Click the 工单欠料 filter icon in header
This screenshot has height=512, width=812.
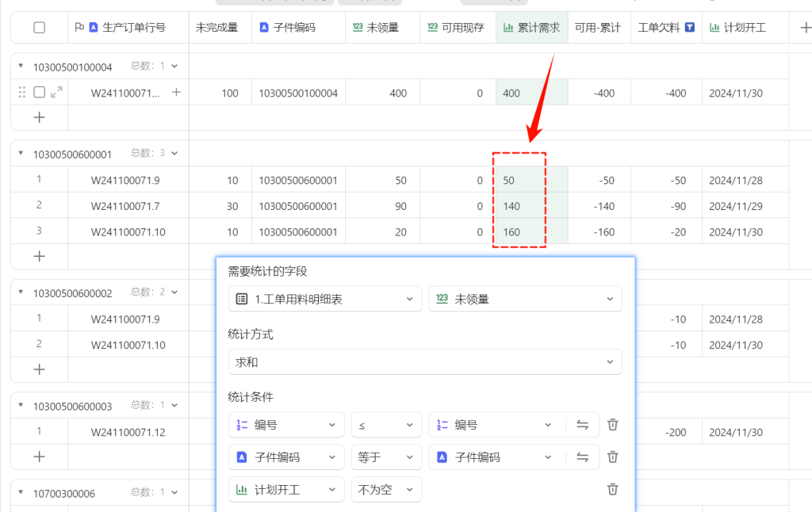690,27
